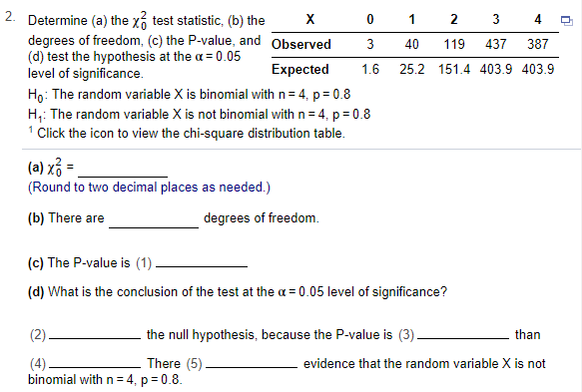Select the Observed value 119

pos(454,44)
